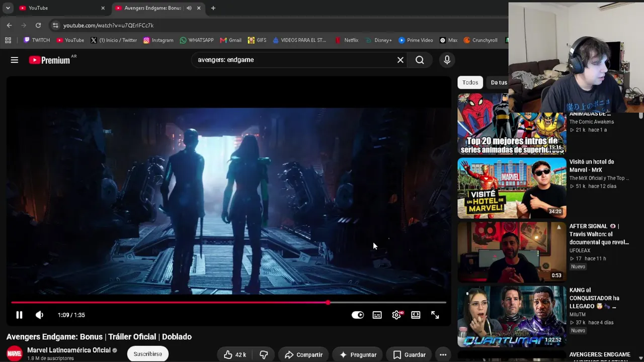The height and width of the screenshot is (362, 644).
Task: View site information icon in address bar
Action: click(x=55, y=25)
